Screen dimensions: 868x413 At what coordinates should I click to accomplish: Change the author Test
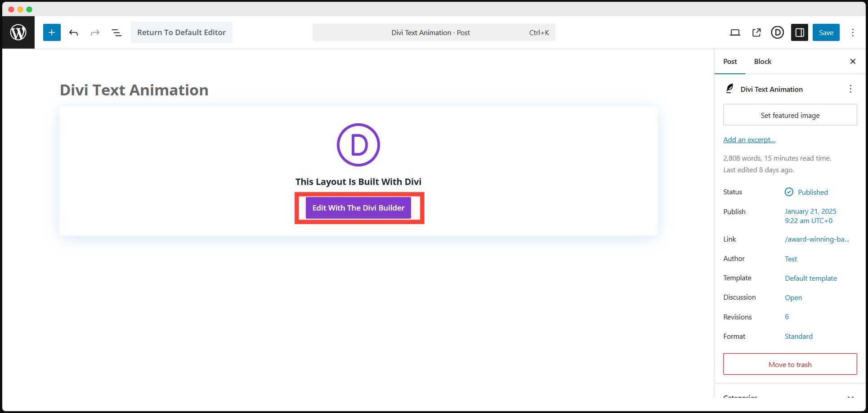(791, 259)
